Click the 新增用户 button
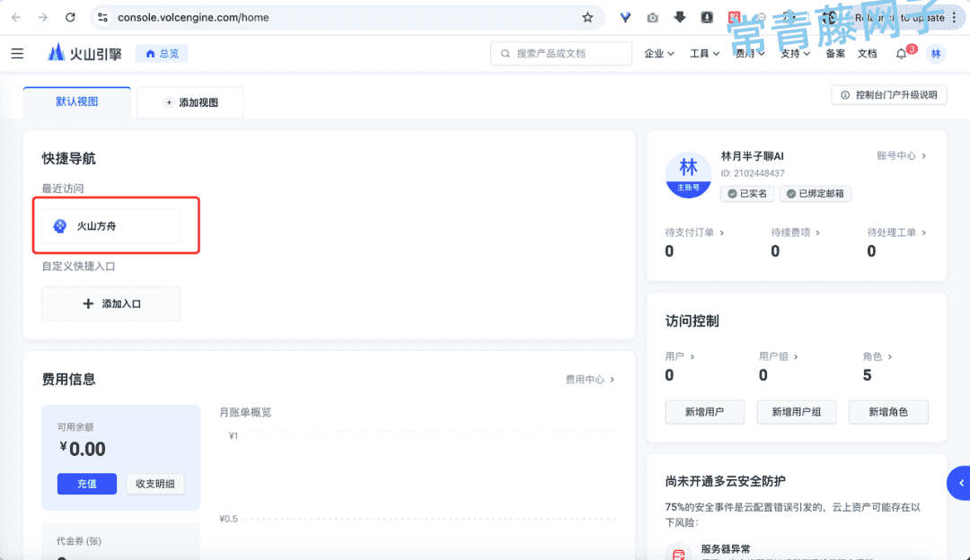 705,412
